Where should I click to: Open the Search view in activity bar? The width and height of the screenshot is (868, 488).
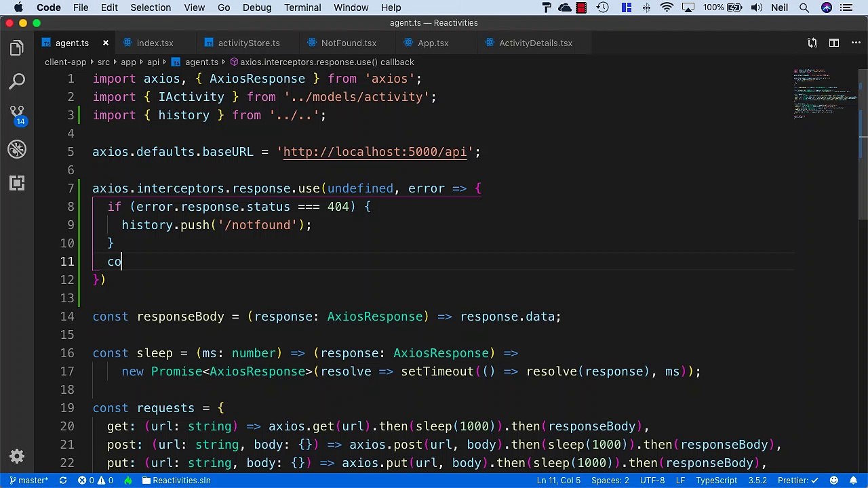17,82
